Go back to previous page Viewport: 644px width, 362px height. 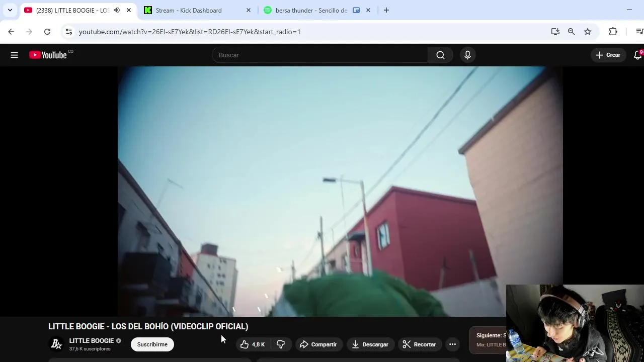coord(11,32)
